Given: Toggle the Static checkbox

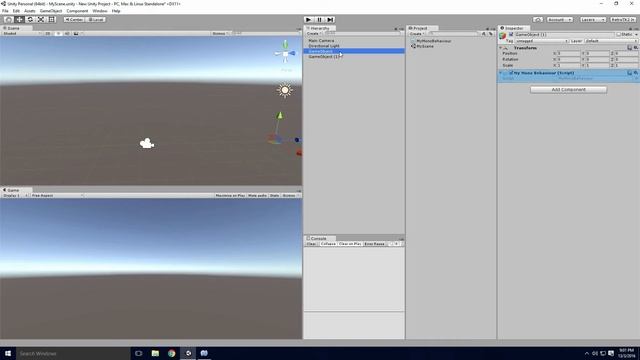Looking at the screenshot, I should coord(618,35).
